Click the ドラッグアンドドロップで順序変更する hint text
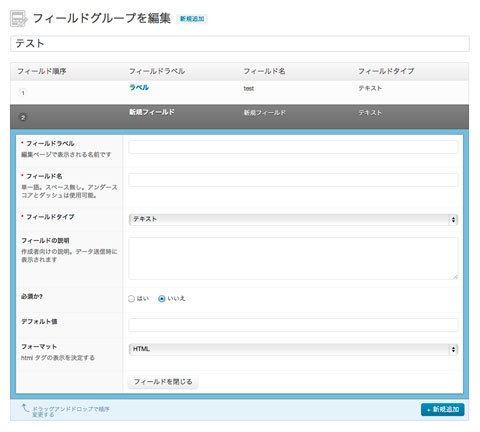The image size is (480, 432). click(71, 412)
